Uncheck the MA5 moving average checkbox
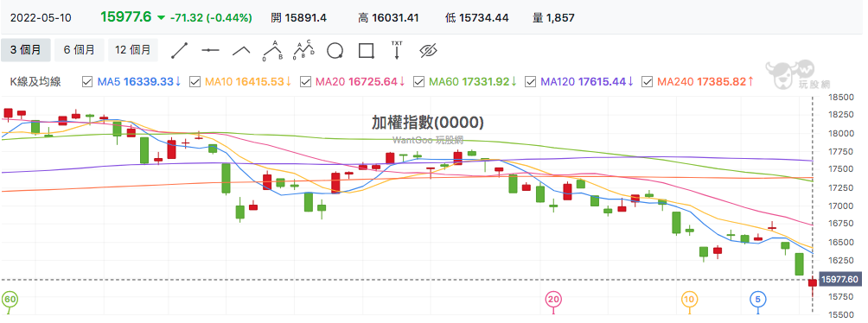Screen dimensions: 868x323 pos(87,82)
